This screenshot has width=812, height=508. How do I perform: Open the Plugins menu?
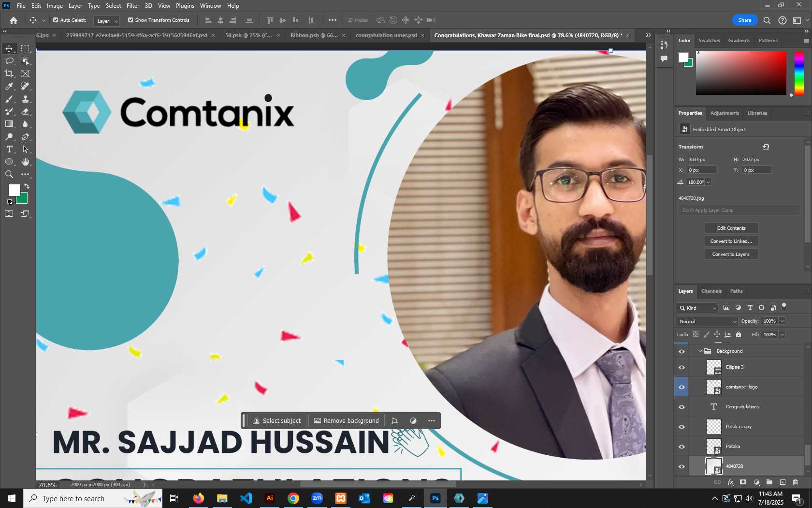(x=185, y=6)
